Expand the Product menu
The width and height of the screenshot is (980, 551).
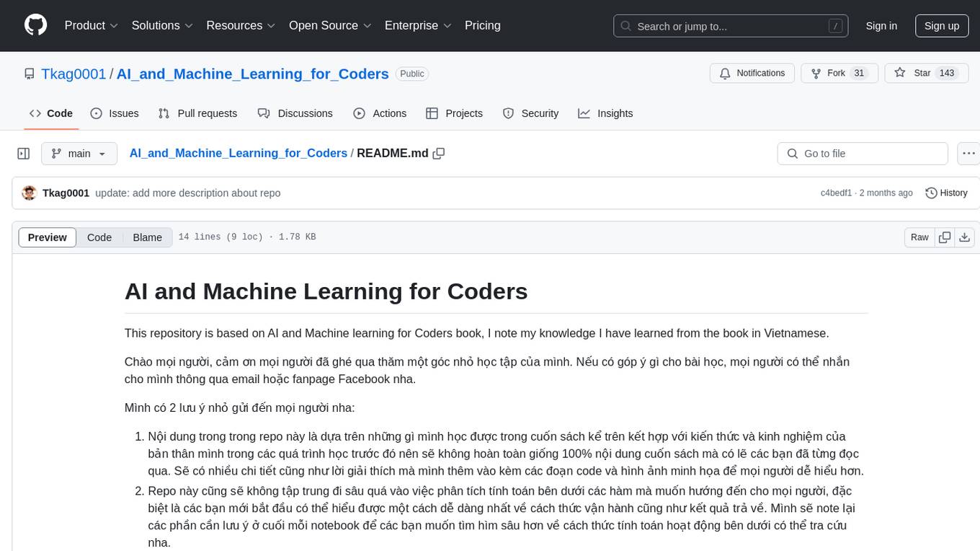click(92, 25)
